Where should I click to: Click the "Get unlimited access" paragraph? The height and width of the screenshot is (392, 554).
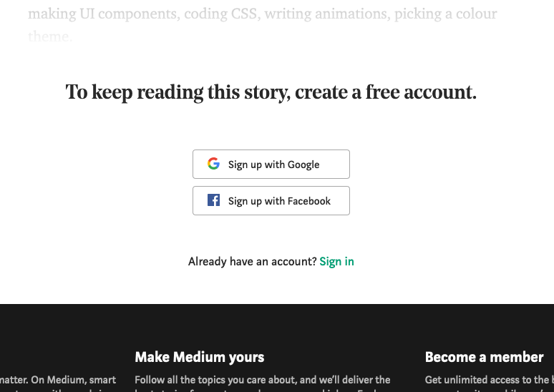[x=487, y=380]
